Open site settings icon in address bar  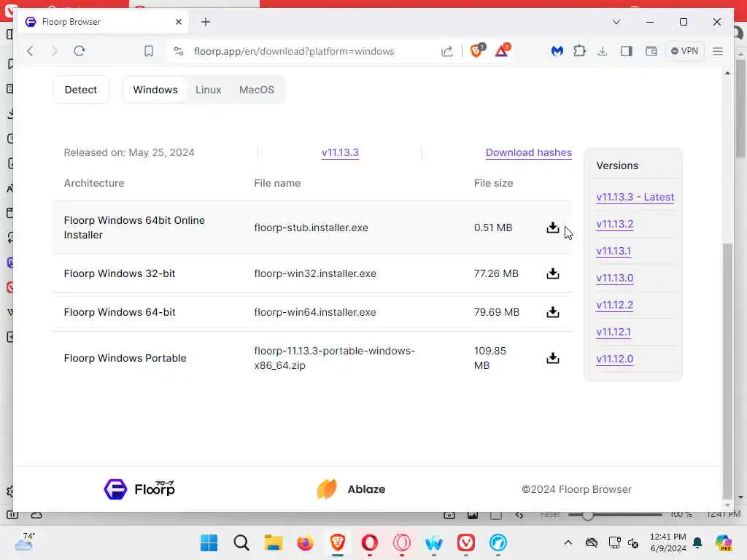[x=179, y=51]
